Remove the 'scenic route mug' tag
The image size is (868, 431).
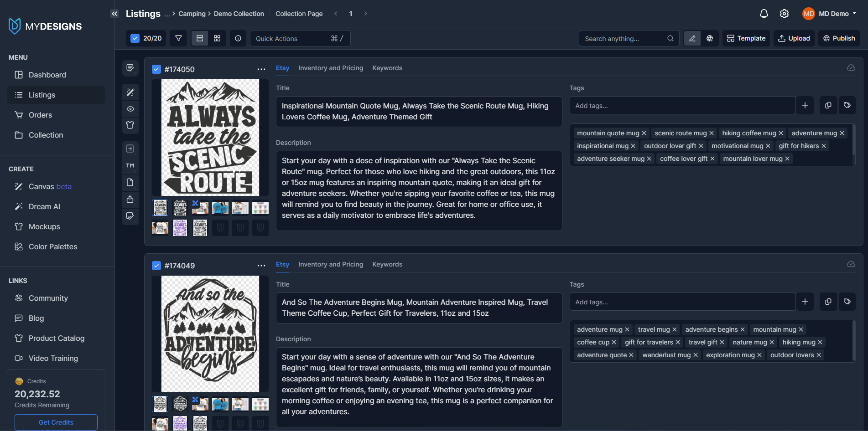point(712,133)
